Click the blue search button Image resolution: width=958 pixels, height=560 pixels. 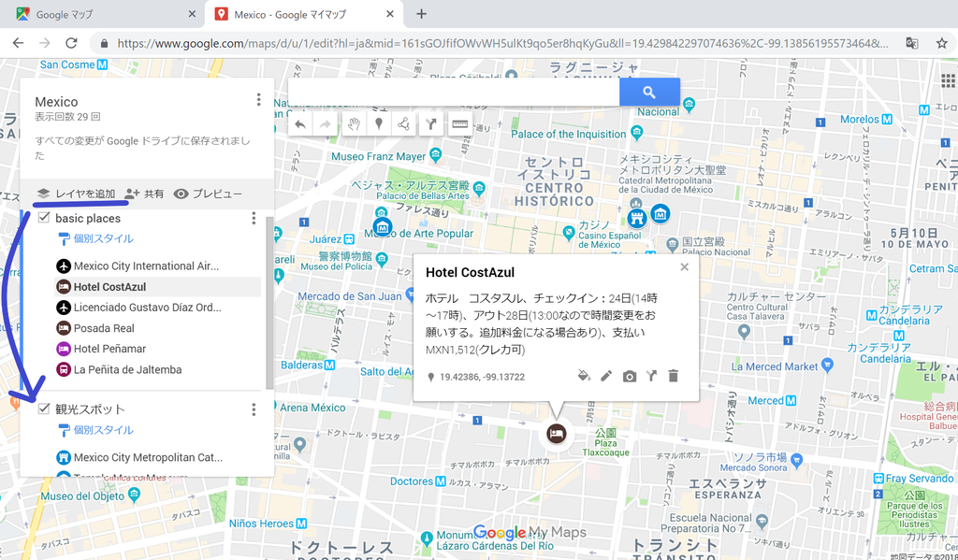[649, 93]
